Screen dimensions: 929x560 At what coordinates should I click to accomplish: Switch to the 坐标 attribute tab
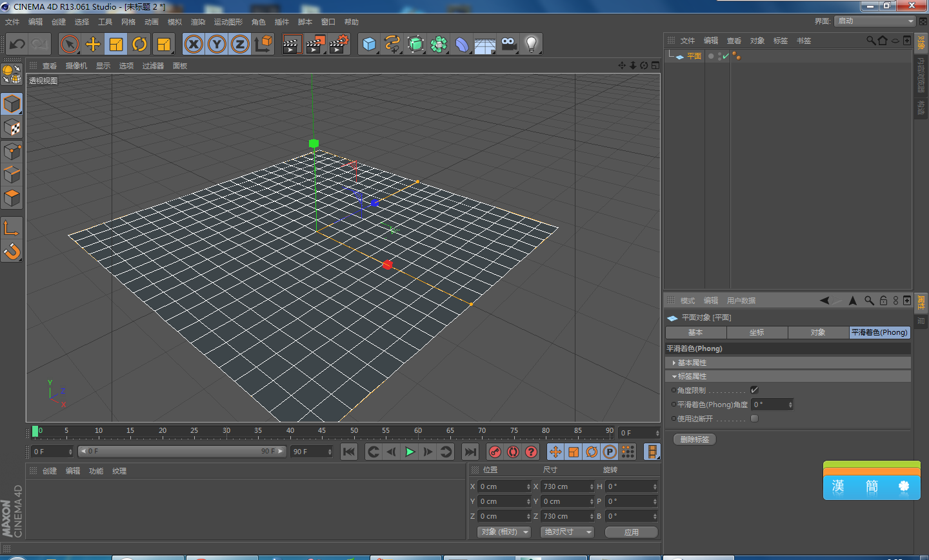tap(757, 332)
